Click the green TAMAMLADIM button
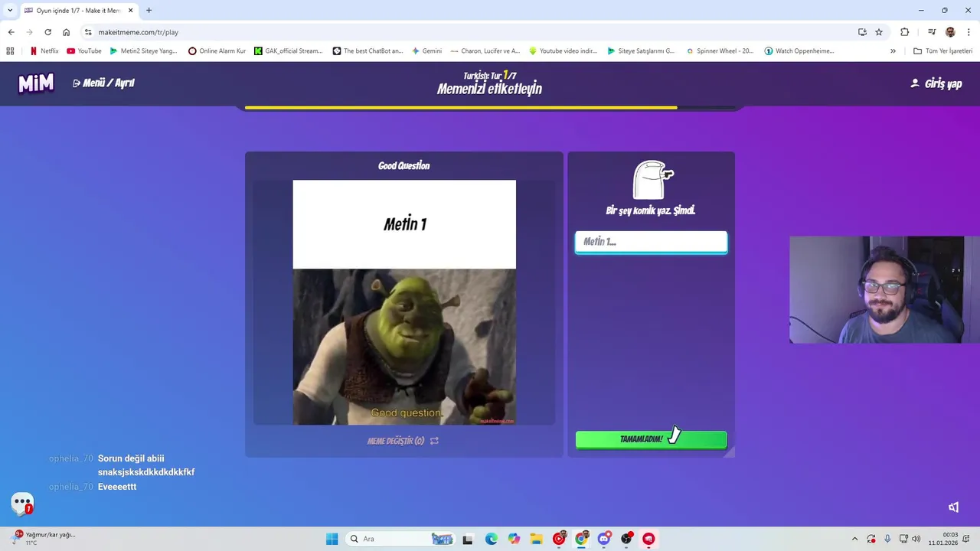Viewport: 980px width, 551px height. tap(651, 439)
